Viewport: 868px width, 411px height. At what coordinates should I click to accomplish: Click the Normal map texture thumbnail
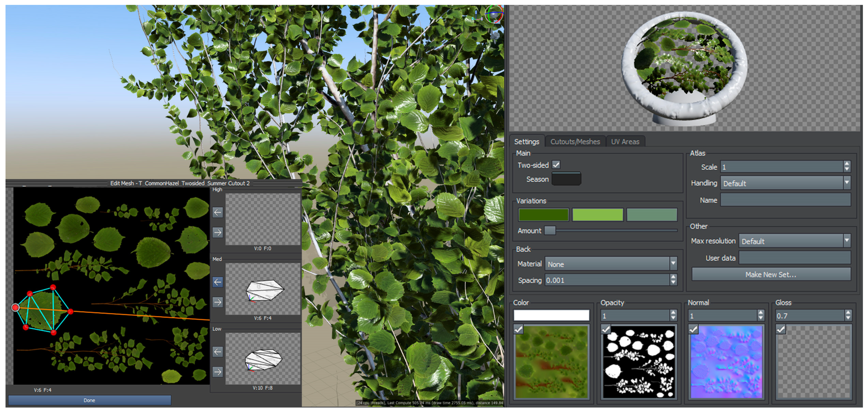click(x=726, y=362)
